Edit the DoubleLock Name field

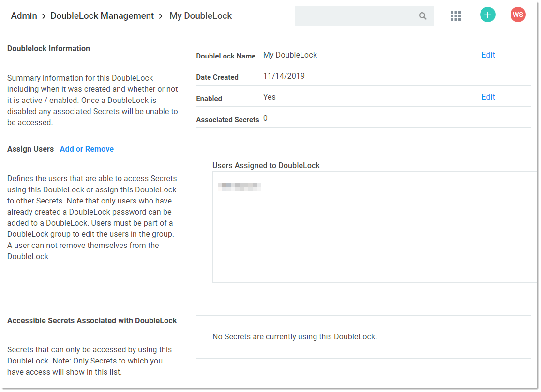[x=488, y=55]
